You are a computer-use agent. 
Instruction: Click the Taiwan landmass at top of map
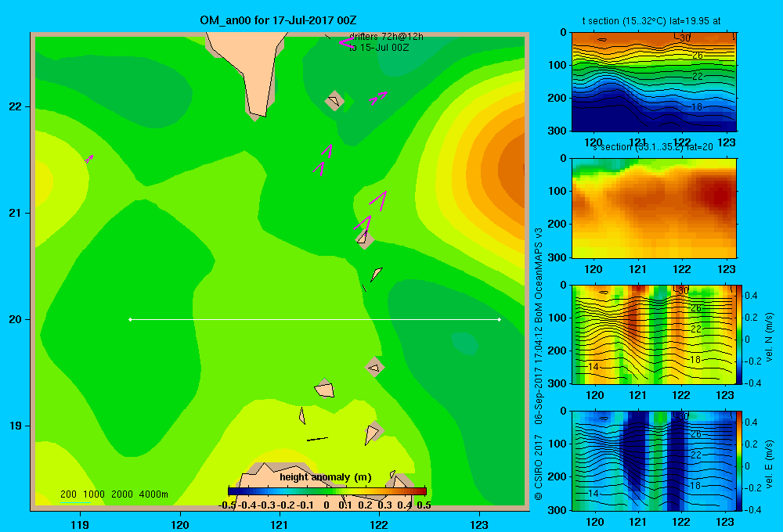pos(250,70)
